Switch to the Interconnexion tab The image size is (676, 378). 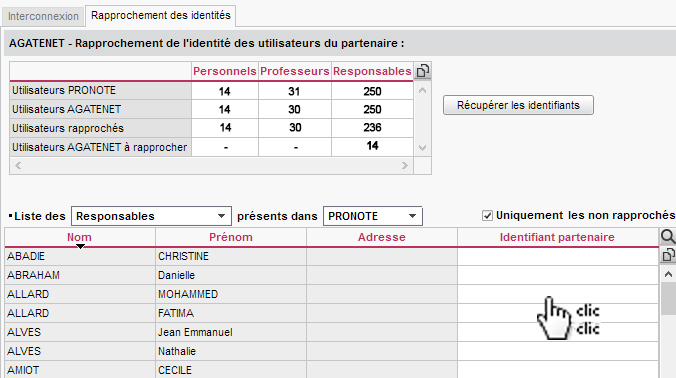pos(43,16)
